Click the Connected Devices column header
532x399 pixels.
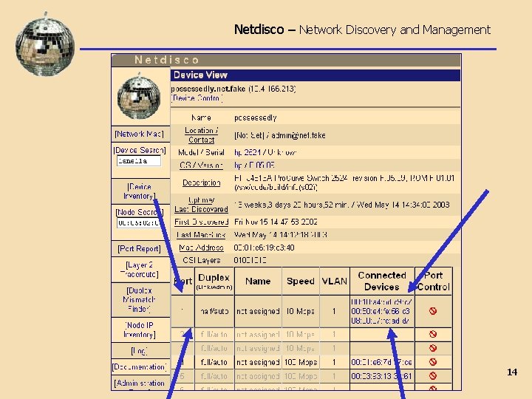click(x=382, y=281)
